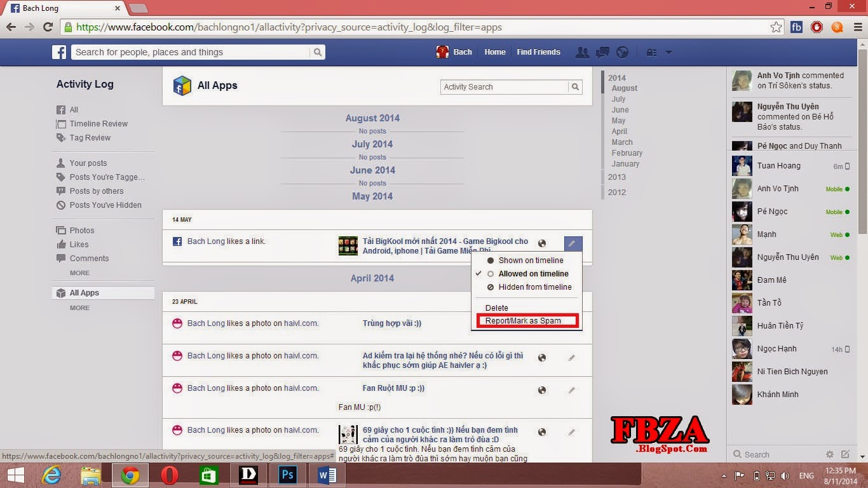The height and width of the screenshot is (488, 868).
Task: Open audience globe on 'Ad kiểm tra' row
Action: [x=542, y=358]
